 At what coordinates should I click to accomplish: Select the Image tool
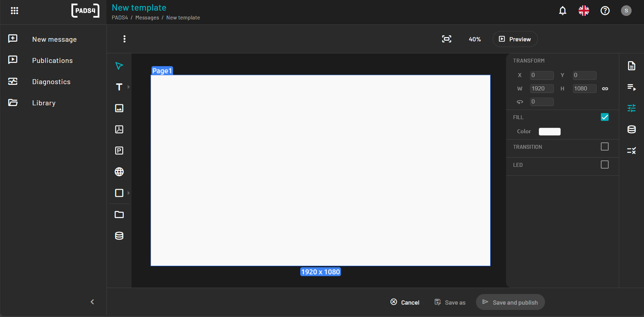(x=119, y=108)
